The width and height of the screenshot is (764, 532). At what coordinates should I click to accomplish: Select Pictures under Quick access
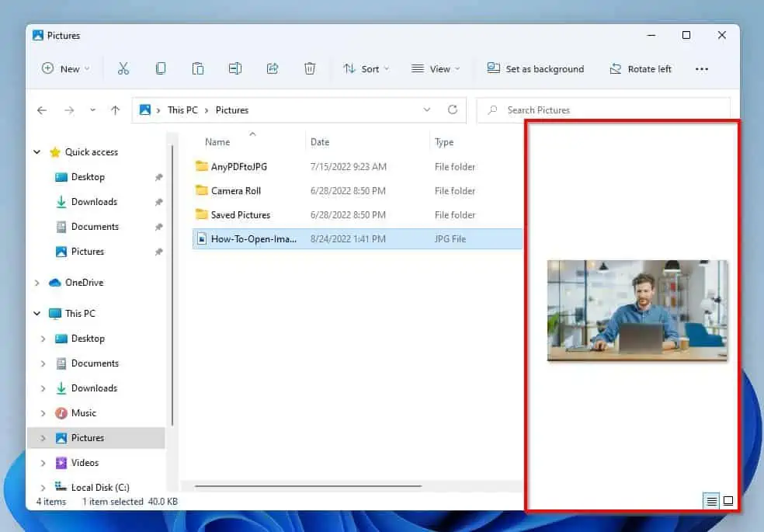87,252
